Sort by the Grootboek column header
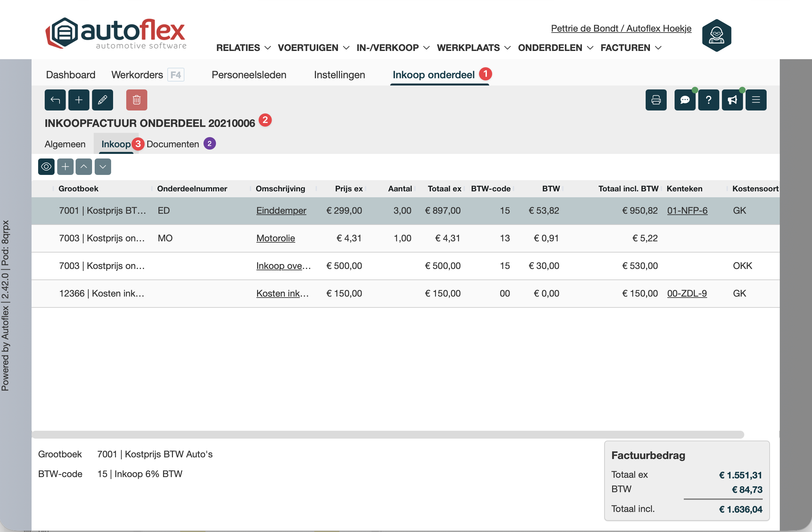812x532 pixels. point(79,189)
